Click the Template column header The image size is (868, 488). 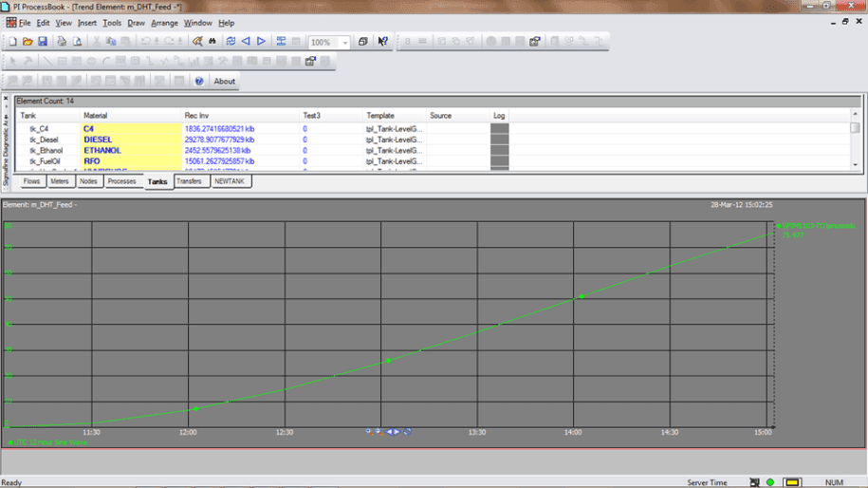click(x=394, y=116)
